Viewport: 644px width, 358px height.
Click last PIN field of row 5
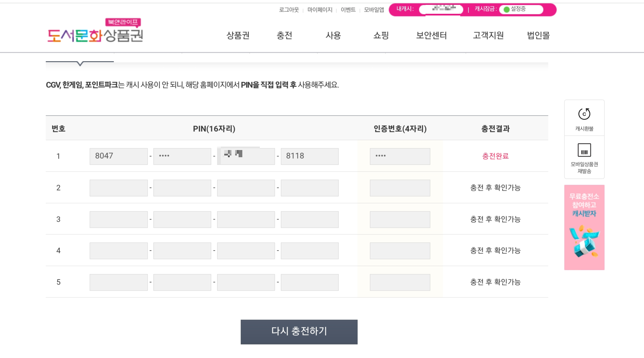(310, 282)
